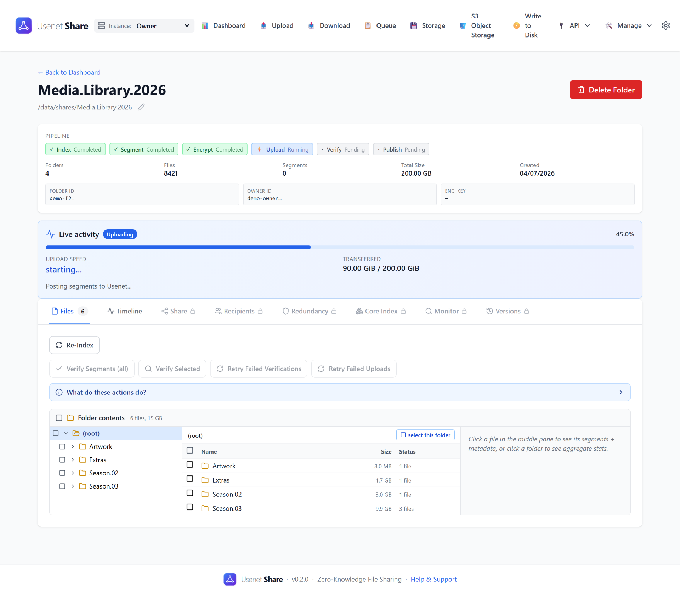Click the Verify Segments (all) button
Image resolution: width=680 pixels, height=616 pixels.
point(92,369)
